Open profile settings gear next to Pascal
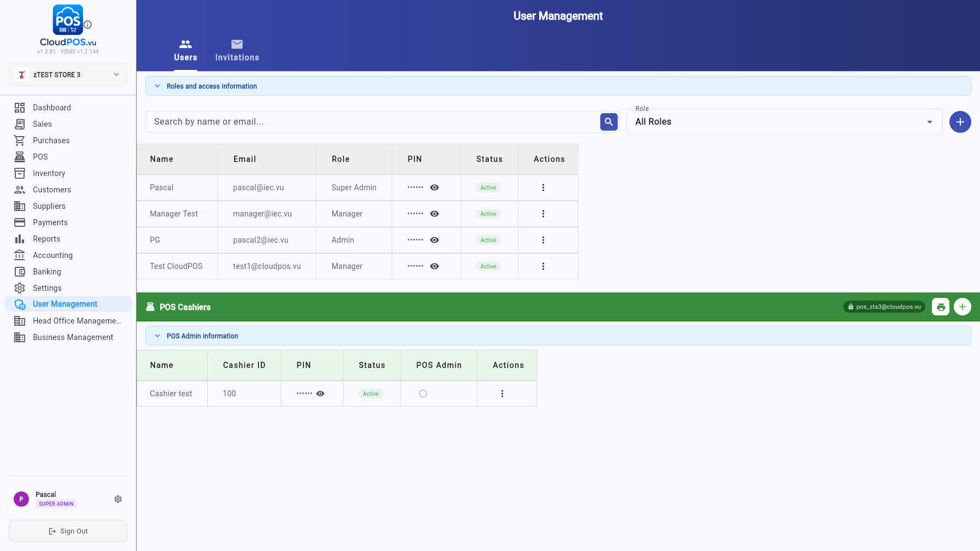 118,499
